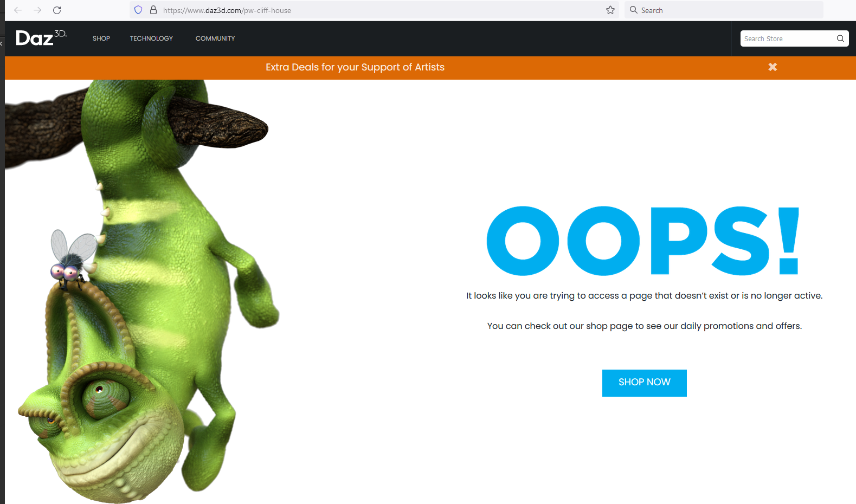
Task: Dismiss the orange Extra Deals banner
Action: pos(773,67)
